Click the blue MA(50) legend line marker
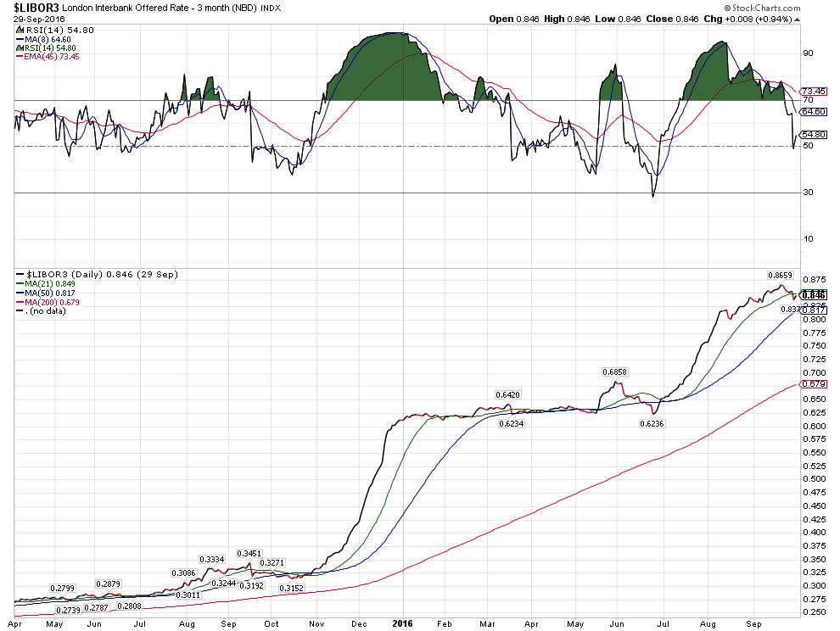The width and height of the screenshot is (840, 631). click(x=19, y=293)
